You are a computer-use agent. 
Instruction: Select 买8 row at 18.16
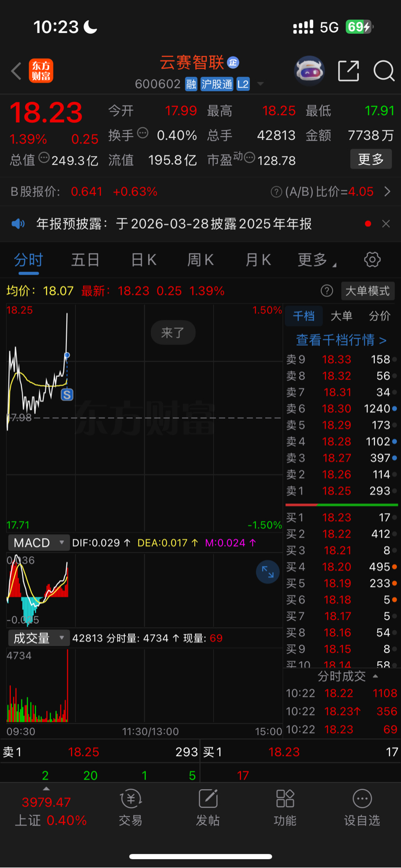341,633
